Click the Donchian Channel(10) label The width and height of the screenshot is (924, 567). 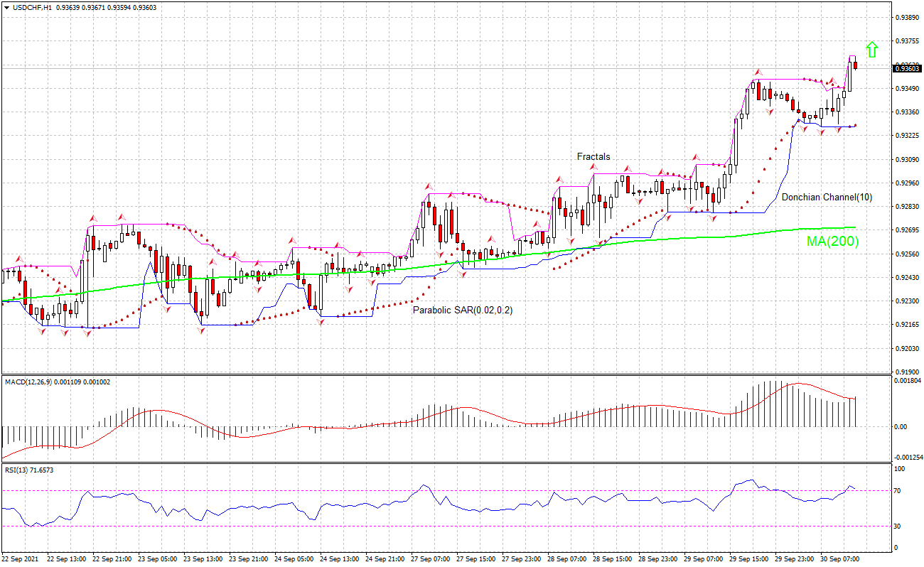click(x=827, y=197)
